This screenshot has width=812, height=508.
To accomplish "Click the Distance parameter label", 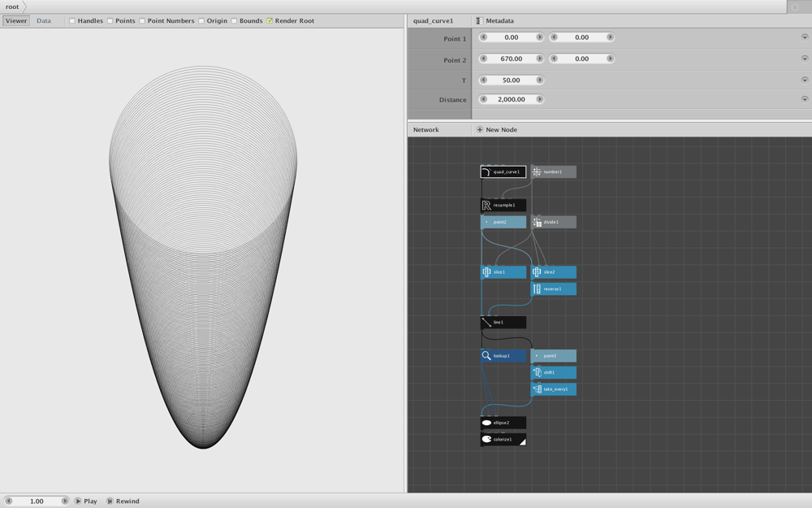I will (452, 99).
